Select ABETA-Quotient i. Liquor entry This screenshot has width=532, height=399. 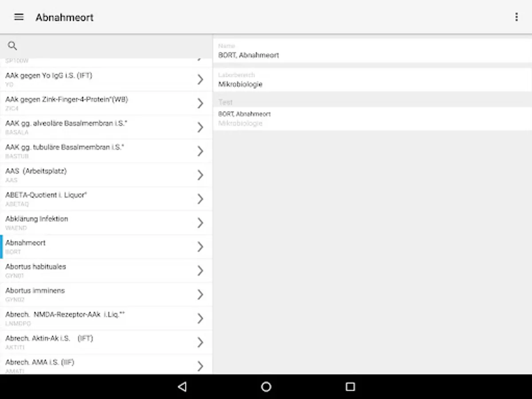coord(106,199)
